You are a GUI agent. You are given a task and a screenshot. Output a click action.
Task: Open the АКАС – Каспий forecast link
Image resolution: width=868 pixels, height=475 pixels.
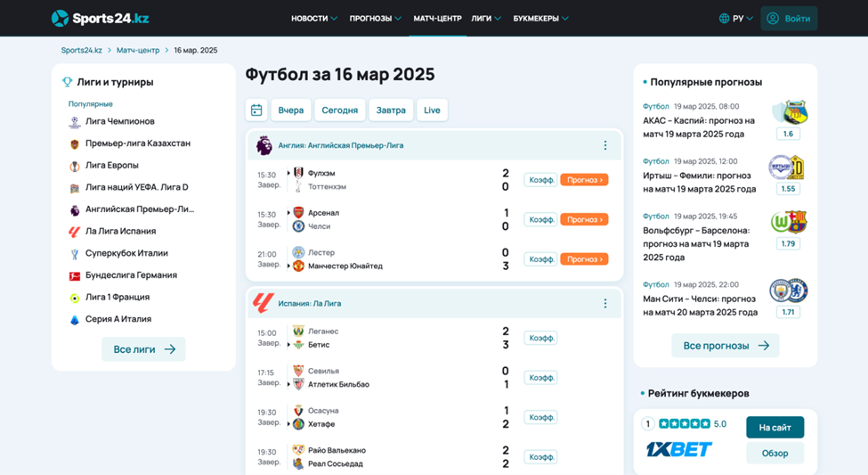[699, 127]
